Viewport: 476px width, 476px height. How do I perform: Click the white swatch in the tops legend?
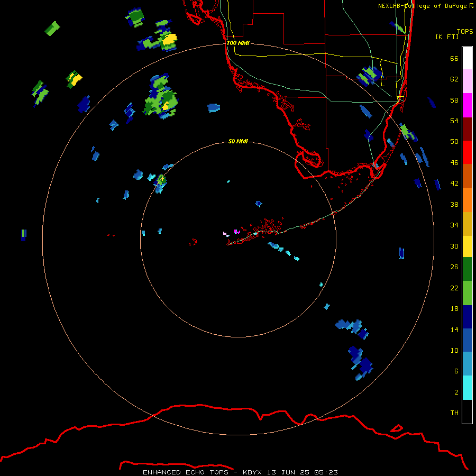click(x=467, y=58)
